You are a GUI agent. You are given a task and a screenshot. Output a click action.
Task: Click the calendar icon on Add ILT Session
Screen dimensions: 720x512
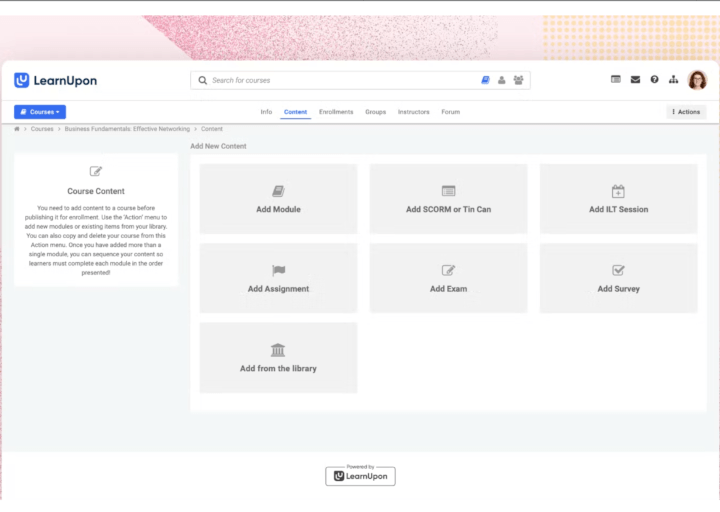pyautogui.click(x=619, y=191)
